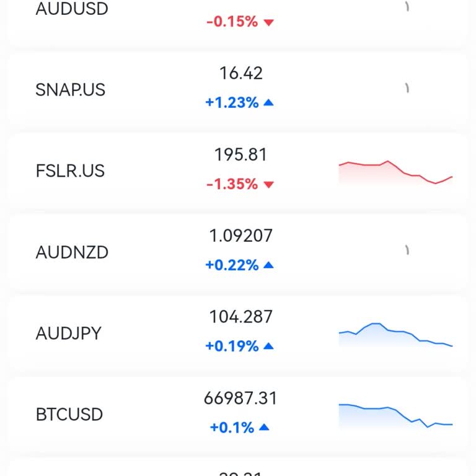This screenshot has height=476, width=476.
Task: Click the blue up arrow beside BTCUSD +0.1%
Action: point(264,427)
